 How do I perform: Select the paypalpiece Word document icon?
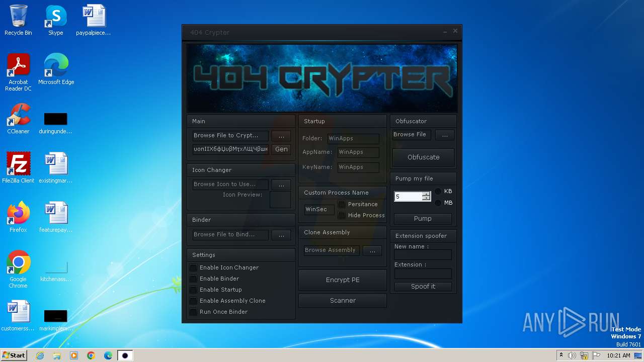94,20
